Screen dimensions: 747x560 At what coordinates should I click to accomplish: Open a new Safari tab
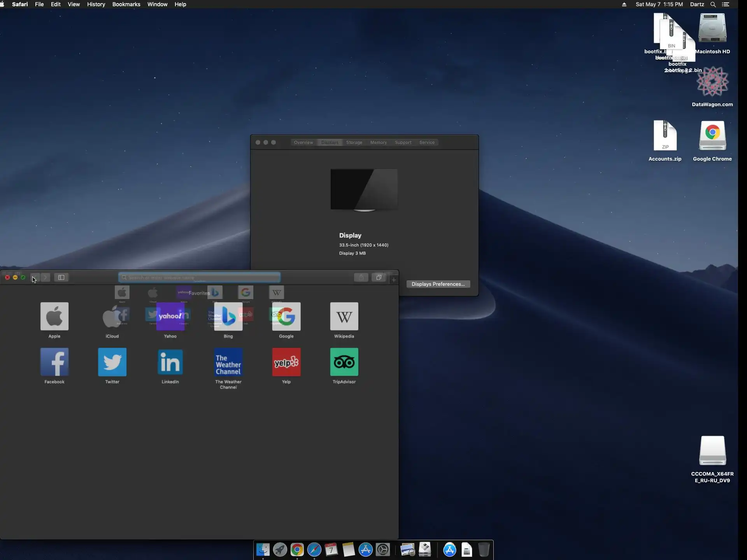(x=394, y=280)
